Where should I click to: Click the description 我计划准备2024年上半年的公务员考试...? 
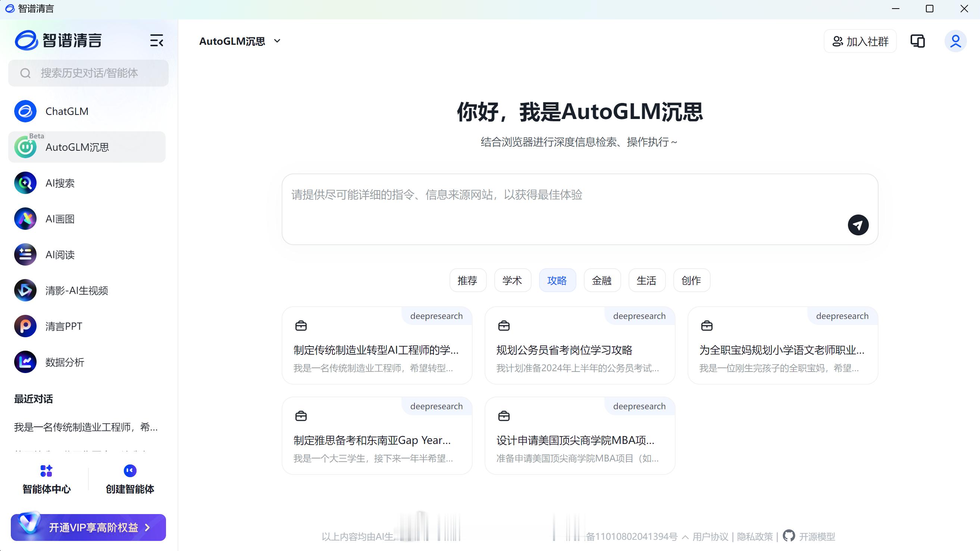tap(577, 368)
